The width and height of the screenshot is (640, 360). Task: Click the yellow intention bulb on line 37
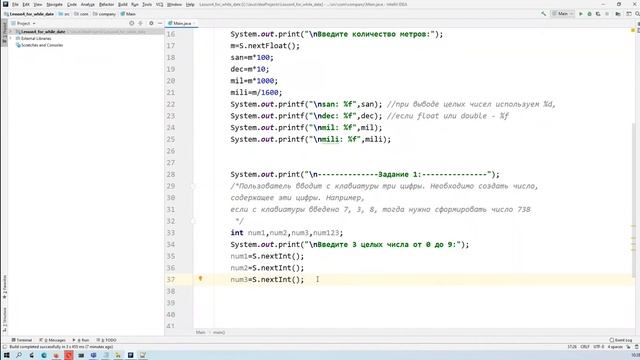coord(200,279)
